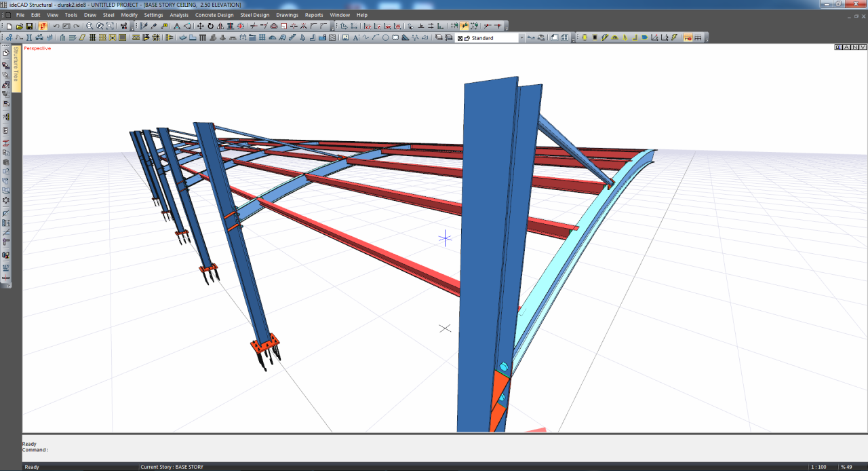This screenshot has height=471, width=868.
Task: Click the '1 : 100' scale in status bar
Action: tap(819, 467)
